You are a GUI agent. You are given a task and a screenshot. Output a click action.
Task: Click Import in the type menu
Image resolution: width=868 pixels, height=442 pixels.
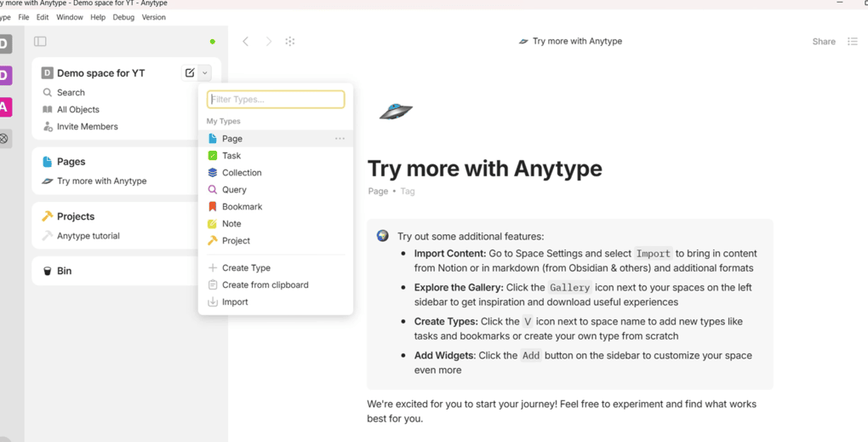tap(276, 301)
